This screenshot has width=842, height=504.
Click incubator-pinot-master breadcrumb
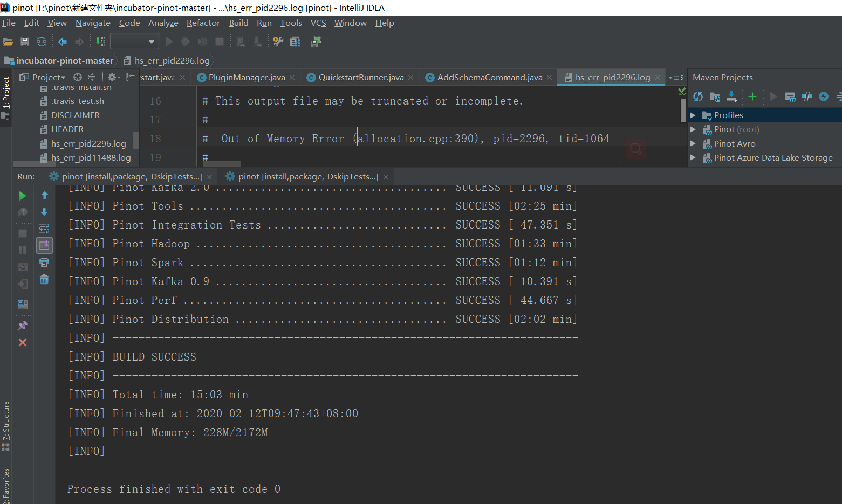(59, 60)
